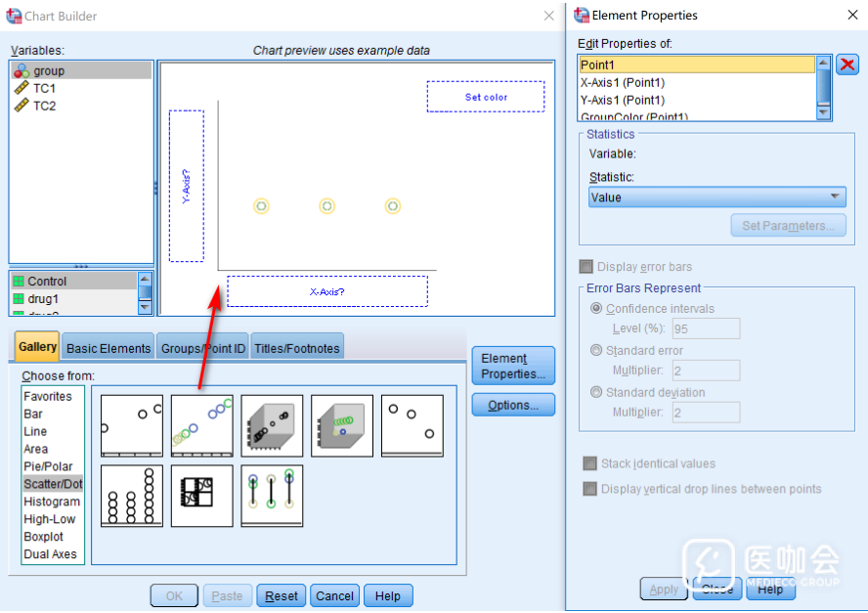Click the red X delete element button

[847, 65]
